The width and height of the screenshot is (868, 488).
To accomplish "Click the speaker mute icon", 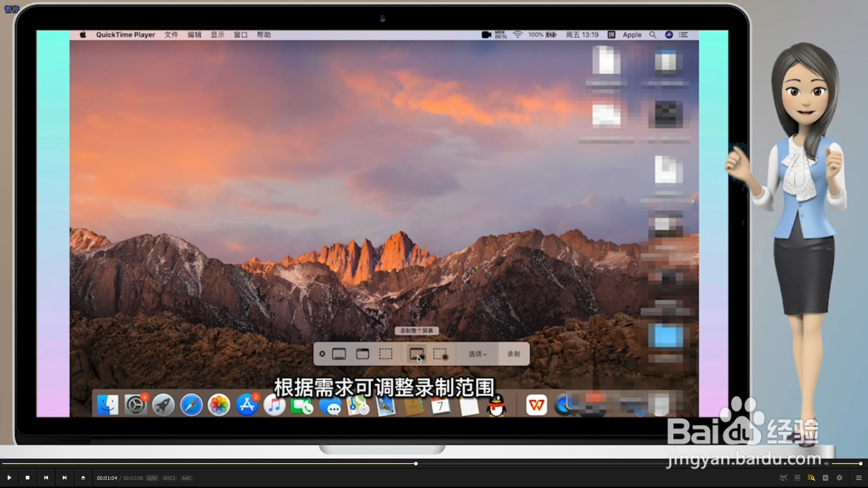I will (826, 464).
